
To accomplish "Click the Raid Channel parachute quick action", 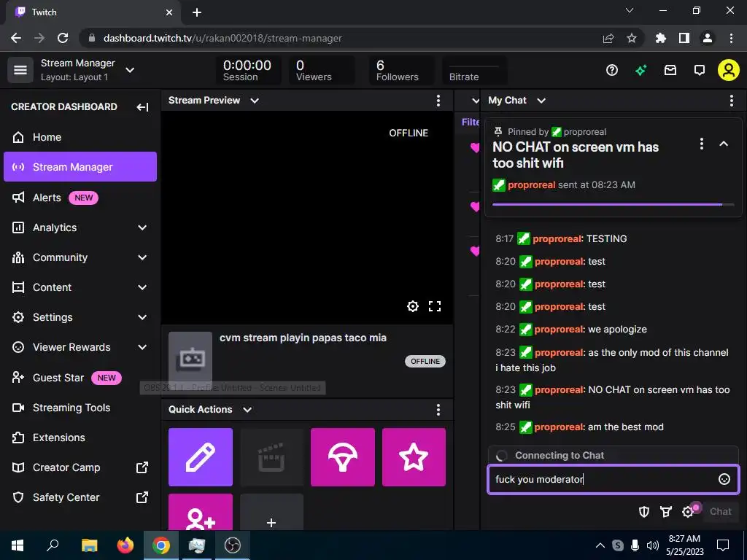I will click(x=343, y=457).
